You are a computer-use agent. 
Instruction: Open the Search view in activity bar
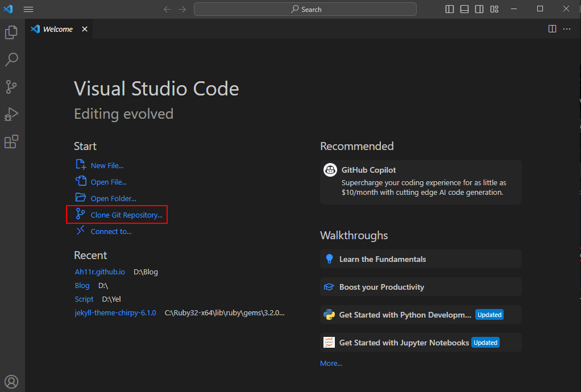pos(11,59)
